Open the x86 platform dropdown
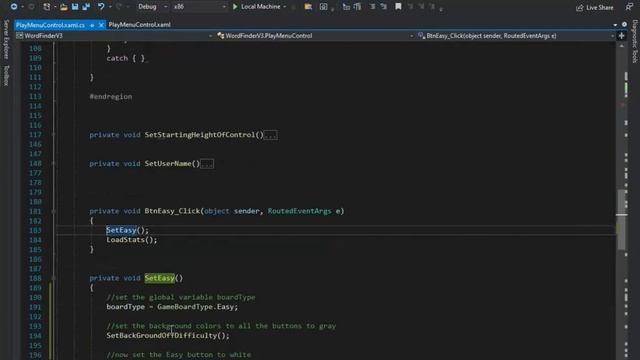640x360 pixels. click(x=199, y=7)
